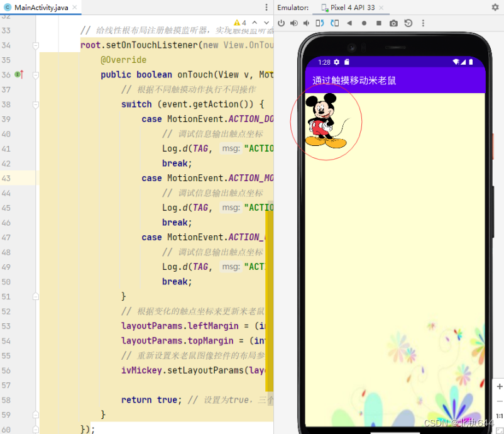Select the MainActivity.java editor tab
The width and height of the screenshot is (504, 434).
(41, 7)
